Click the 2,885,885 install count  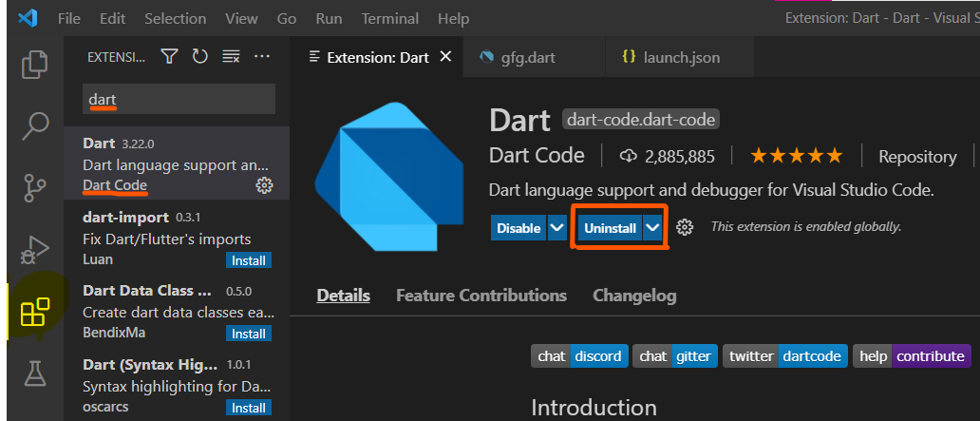point(679,157)
